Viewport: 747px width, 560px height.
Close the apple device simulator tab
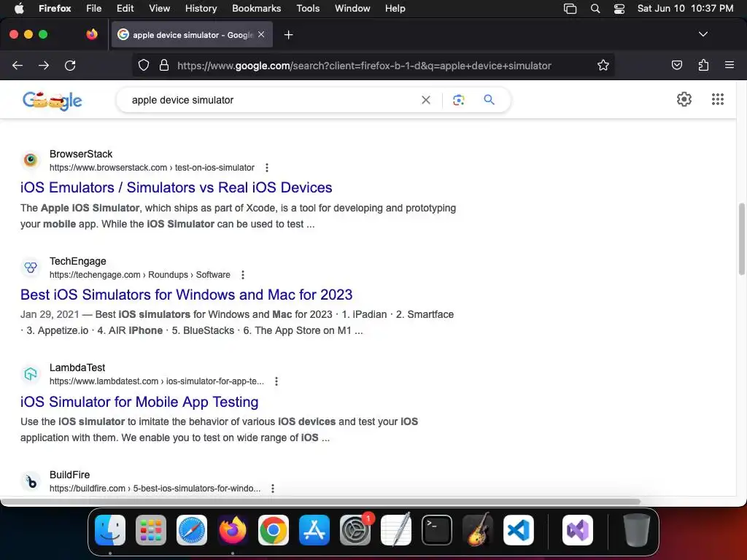tap(261, 34)
